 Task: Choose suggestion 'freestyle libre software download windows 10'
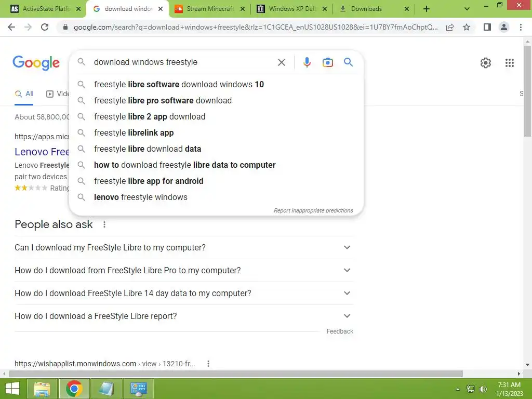pyautogui.click(x=216, y=85)
